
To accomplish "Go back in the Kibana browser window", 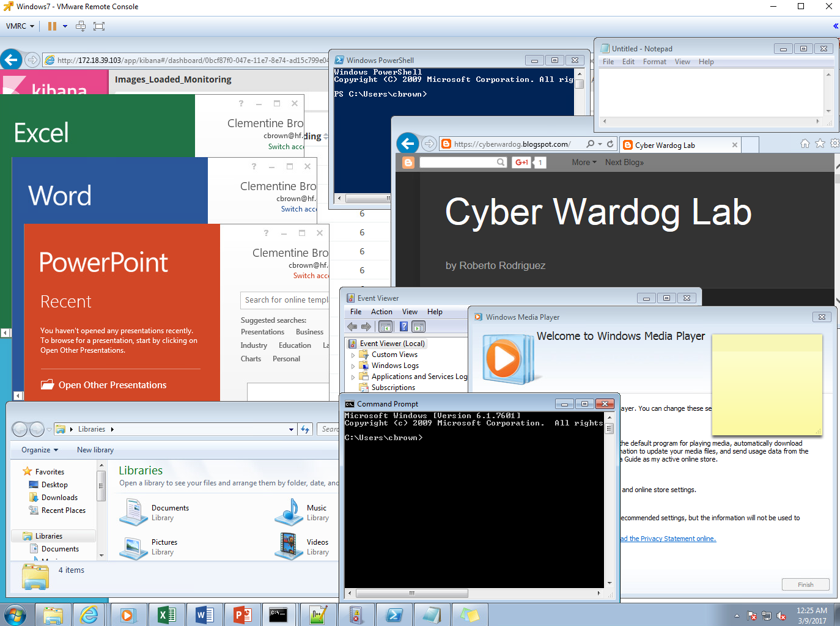I will (11, 60).
